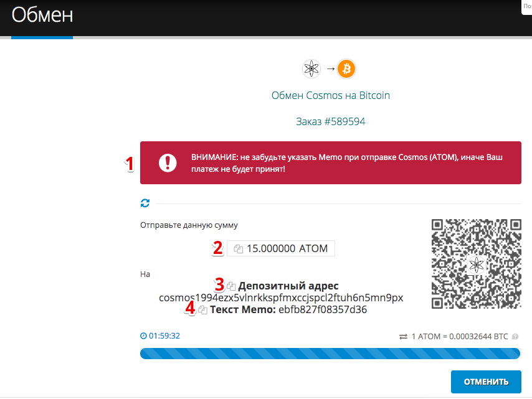Select the memo value ebfb827f08357d36
532x399 pixels.
(x=323, y=309)
